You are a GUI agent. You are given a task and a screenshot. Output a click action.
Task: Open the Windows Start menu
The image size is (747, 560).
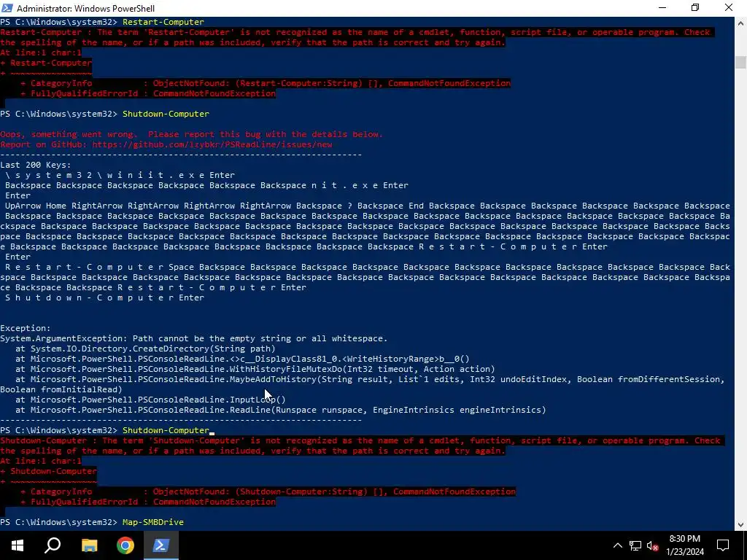coord(18,545)
